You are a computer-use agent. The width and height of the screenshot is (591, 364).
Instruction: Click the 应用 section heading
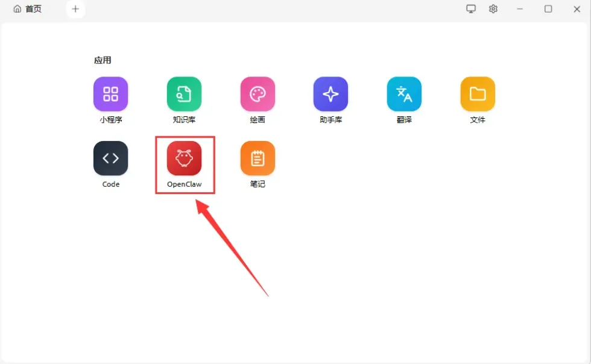(x=103, y=60)
